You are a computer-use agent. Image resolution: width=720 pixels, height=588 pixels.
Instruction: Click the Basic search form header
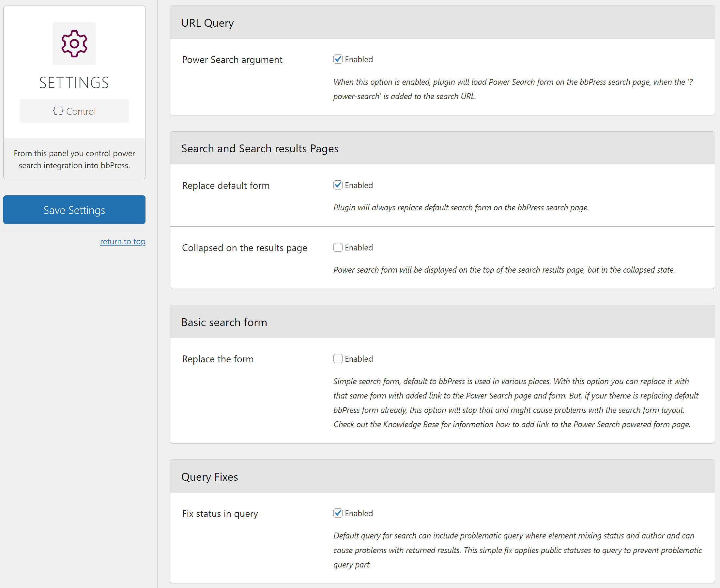[x=224, y=322]
